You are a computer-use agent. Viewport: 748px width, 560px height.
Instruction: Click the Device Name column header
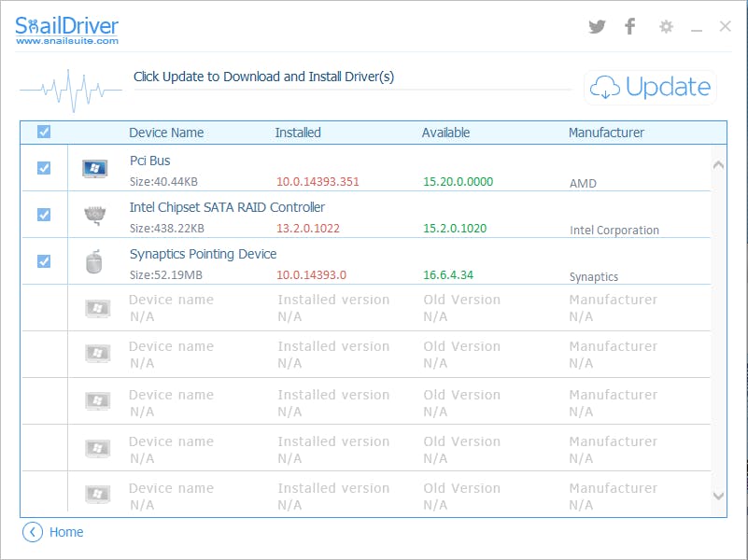click(166, 133)
